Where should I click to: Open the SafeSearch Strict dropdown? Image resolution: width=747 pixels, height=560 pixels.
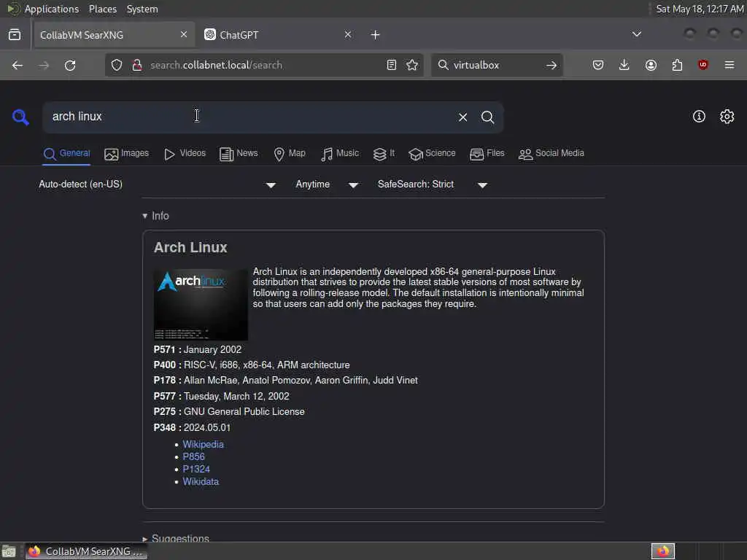(x=433, y=184)
